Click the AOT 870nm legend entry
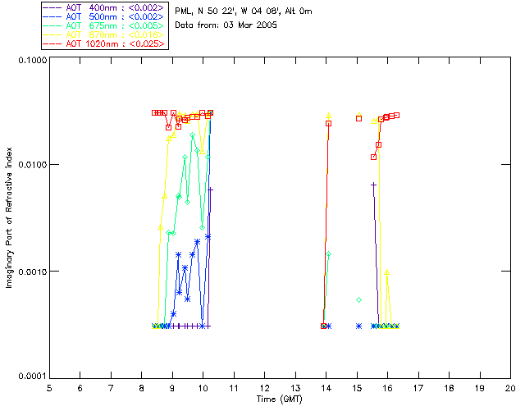The image size is (525, 420). click(x=103, y=34)
